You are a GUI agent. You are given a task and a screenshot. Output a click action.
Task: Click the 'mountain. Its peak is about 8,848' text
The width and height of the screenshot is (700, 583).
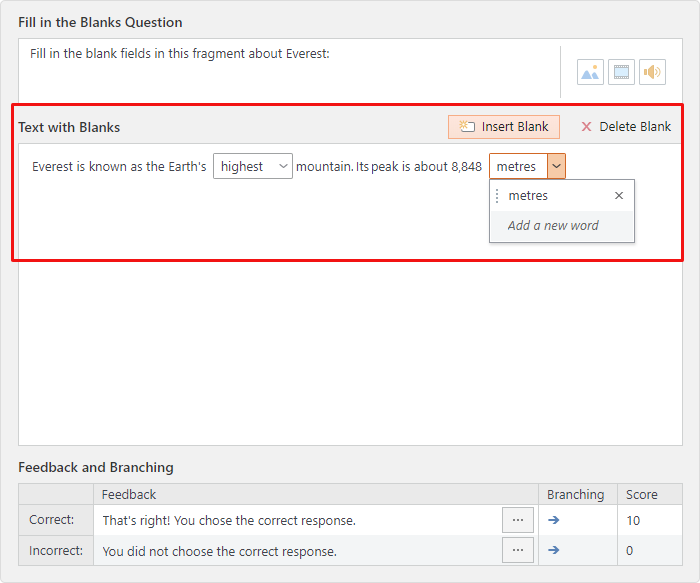coord(389,167)
